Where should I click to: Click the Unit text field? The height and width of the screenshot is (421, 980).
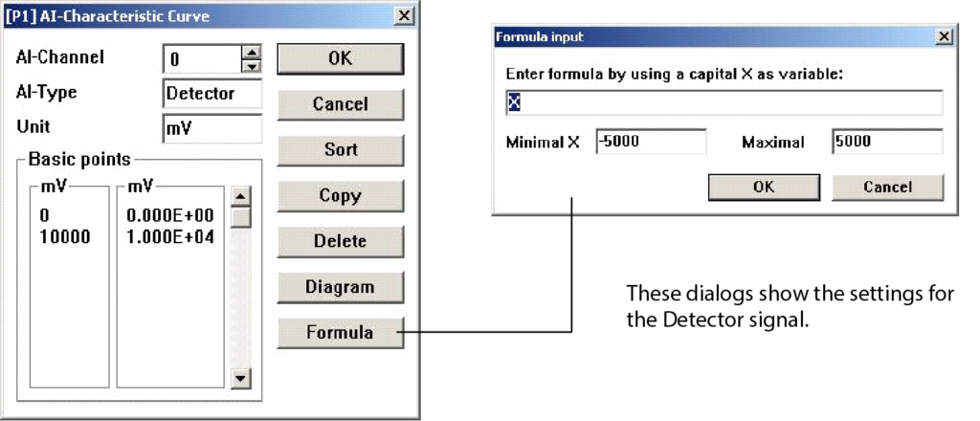(212, 127)
